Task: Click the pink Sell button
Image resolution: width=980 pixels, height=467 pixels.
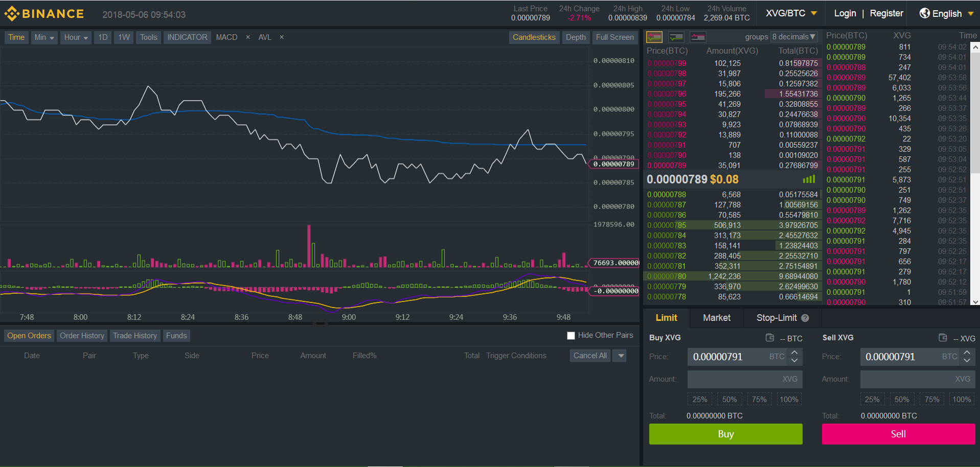Action: pyautogui.click(x=898, y=434)
